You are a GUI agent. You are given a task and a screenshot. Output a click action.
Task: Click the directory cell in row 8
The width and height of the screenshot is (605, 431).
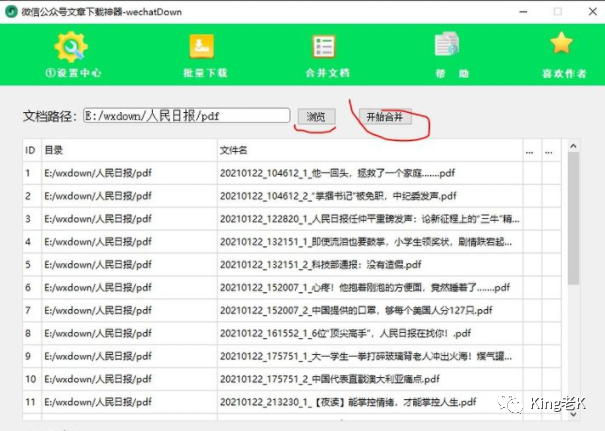click(129, 333)
